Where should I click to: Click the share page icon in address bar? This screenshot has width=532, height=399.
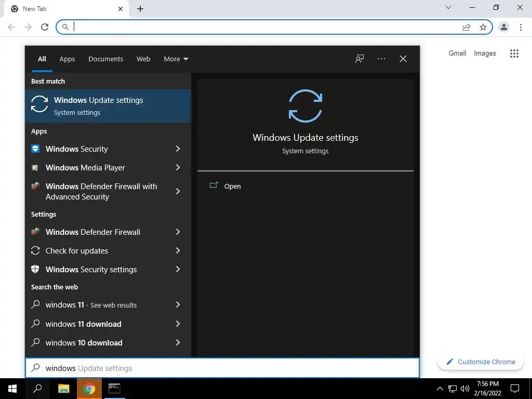[x=467, y=27]
